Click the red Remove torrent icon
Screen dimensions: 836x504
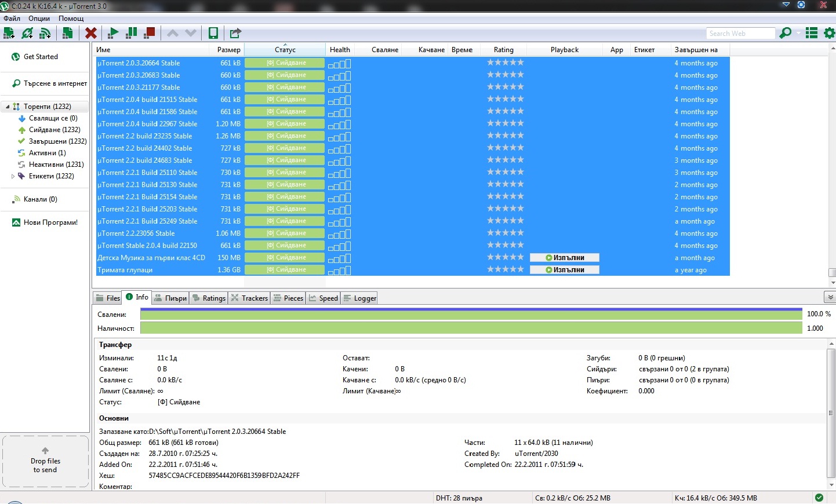90,33
